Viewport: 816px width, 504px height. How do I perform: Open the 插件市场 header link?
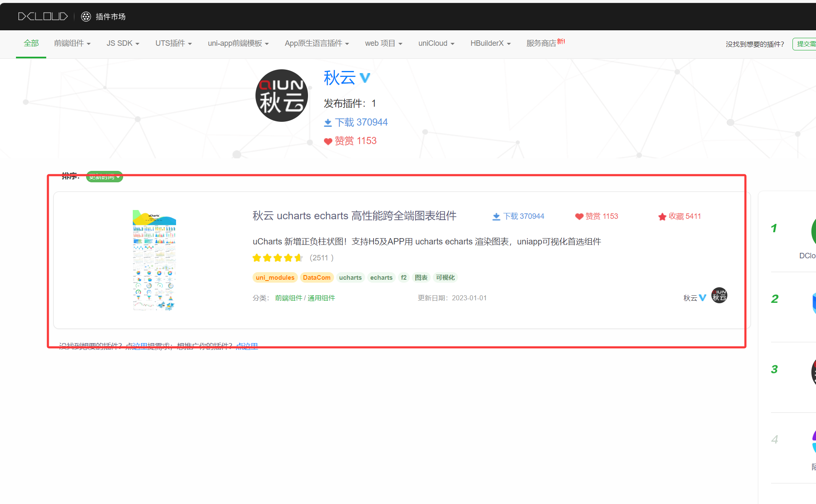coord(111,16)
